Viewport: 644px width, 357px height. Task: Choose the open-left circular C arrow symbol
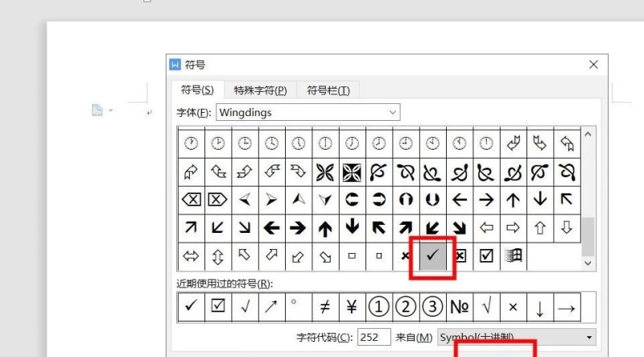(x=352, y=200)
